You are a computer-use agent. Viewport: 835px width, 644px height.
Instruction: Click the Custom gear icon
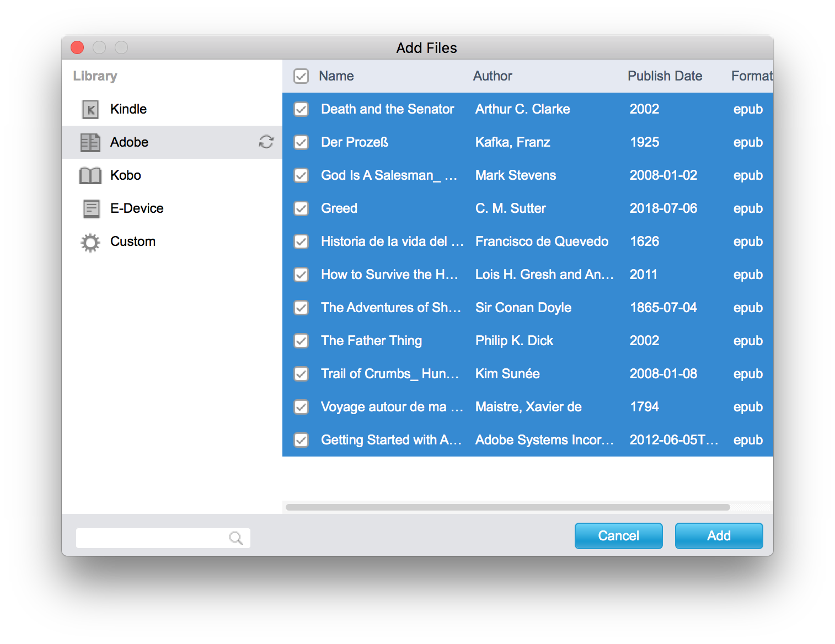click(90, 242)
